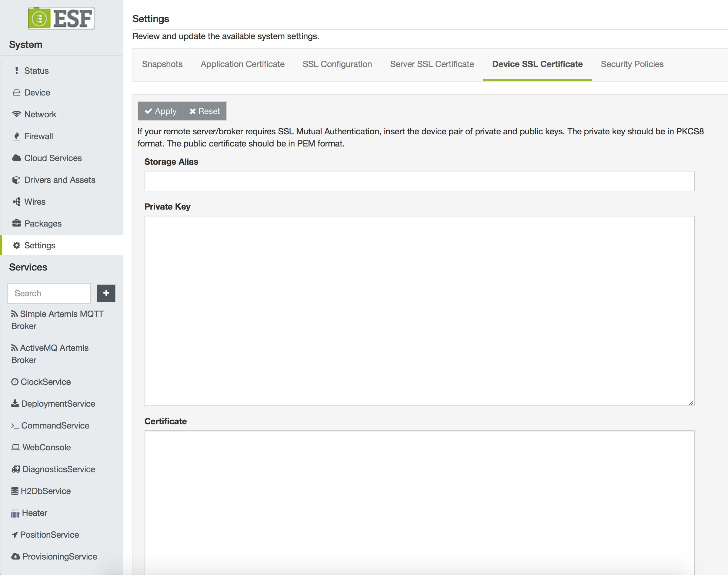Screen dimensions: 728x575
Task: Click the plus button to add service
Action: [x=106, y=293]
